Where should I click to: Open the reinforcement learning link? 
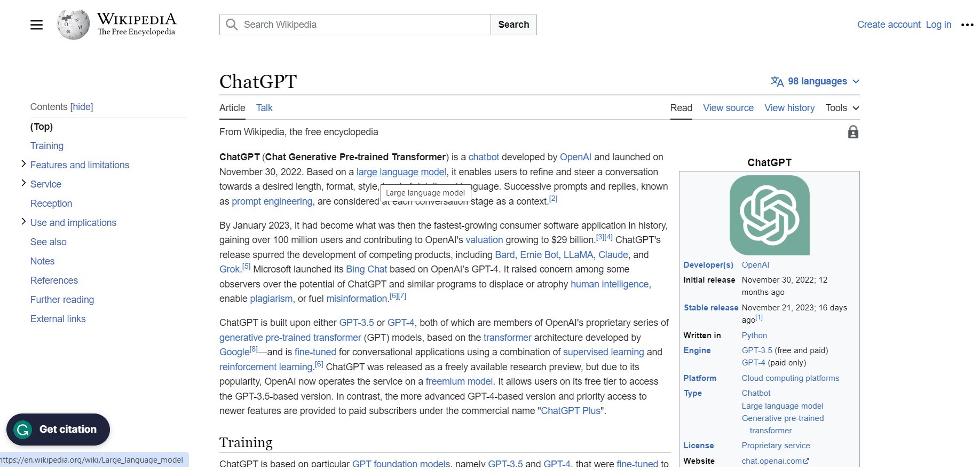266,367
